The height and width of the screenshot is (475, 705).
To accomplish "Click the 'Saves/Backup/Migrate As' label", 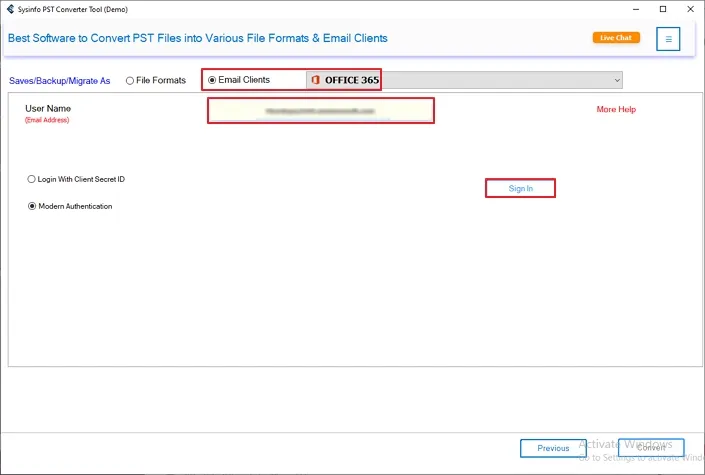I will 59,81.
